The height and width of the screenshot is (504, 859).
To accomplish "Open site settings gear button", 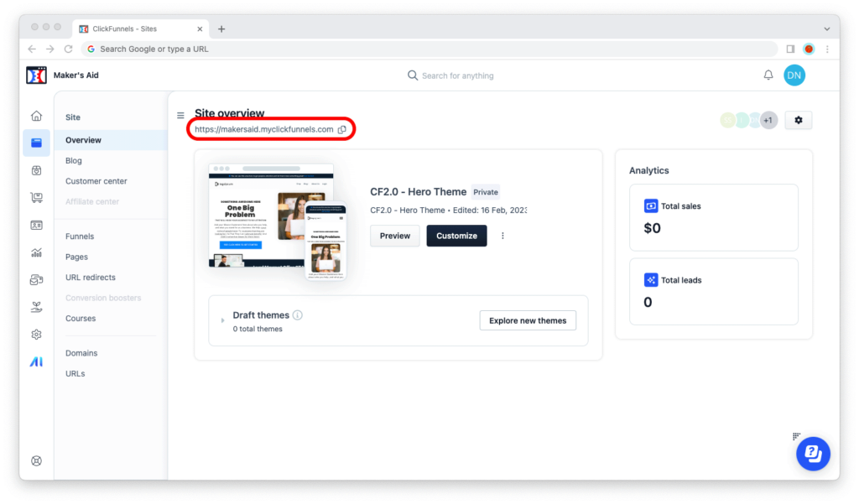I will pos(799,120).
